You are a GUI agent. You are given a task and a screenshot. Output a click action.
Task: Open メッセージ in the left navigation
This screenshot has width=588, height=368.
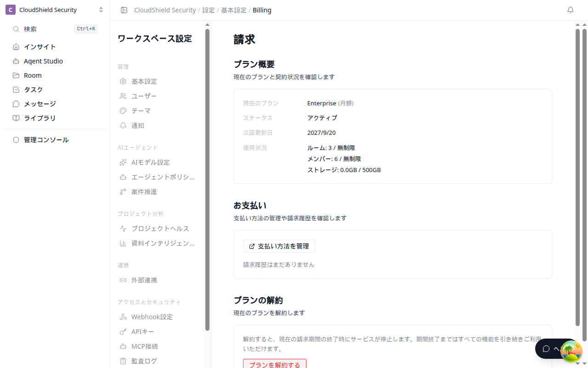click(55, 104)
